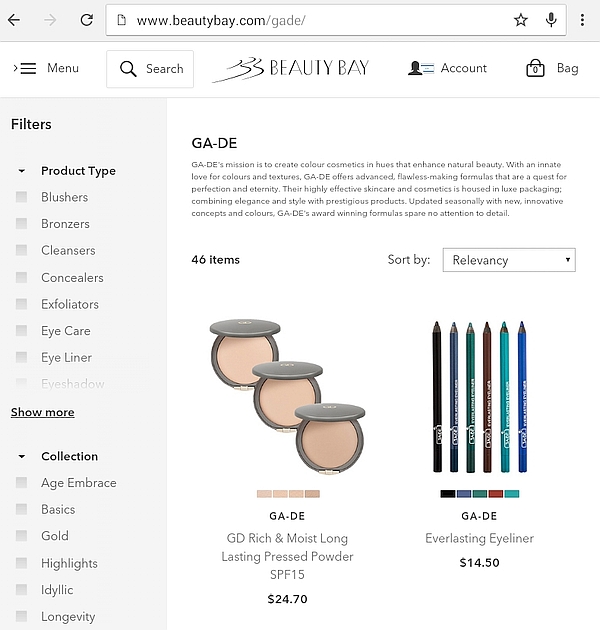
Task: Select the black eyeliner color swatch
Action: tap(447, 493)
